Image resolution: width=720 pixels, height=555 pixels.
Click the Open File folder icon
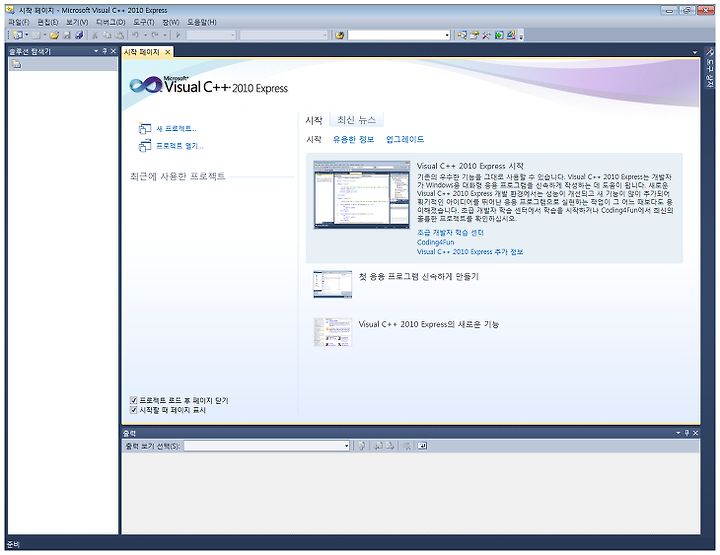[55, 35]
